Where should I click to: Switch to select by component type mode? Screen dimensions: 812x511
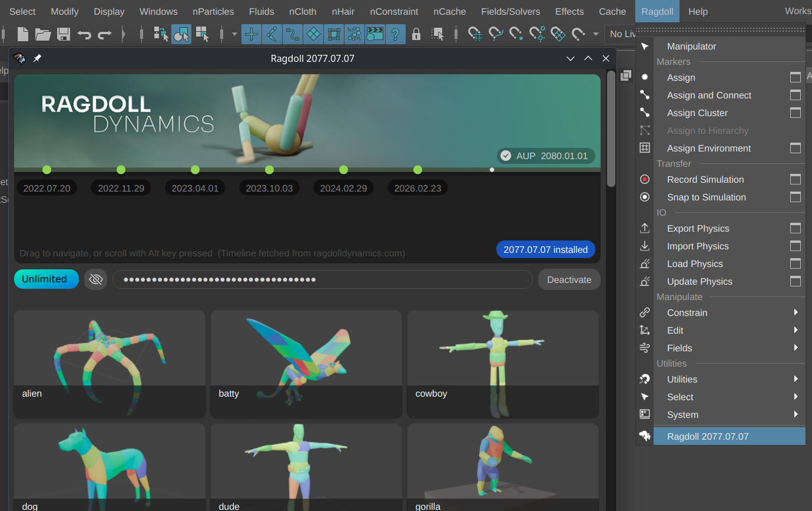point(202,34)
